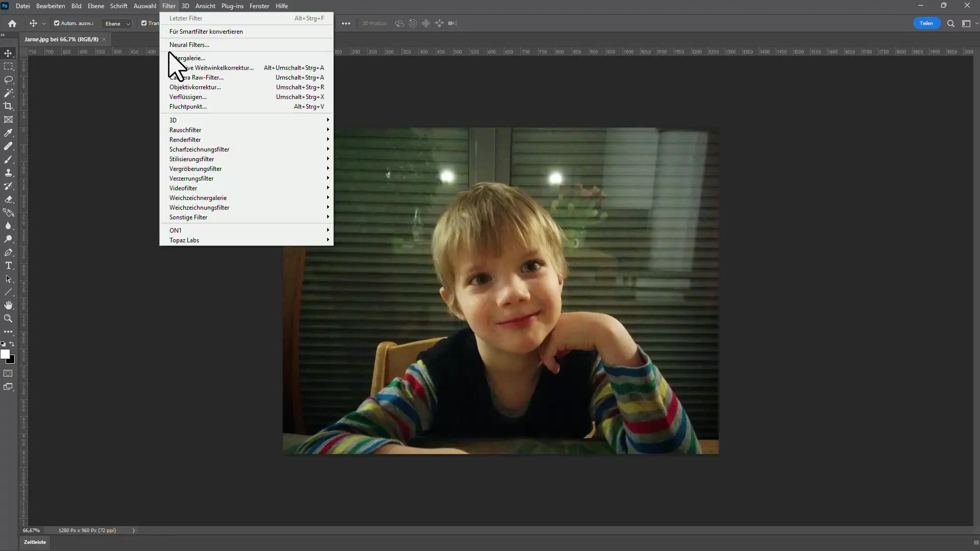
Task: Expand the Weichzeichnungsfilter submenu
Action: pyautogui.click(x=247, y=207)
